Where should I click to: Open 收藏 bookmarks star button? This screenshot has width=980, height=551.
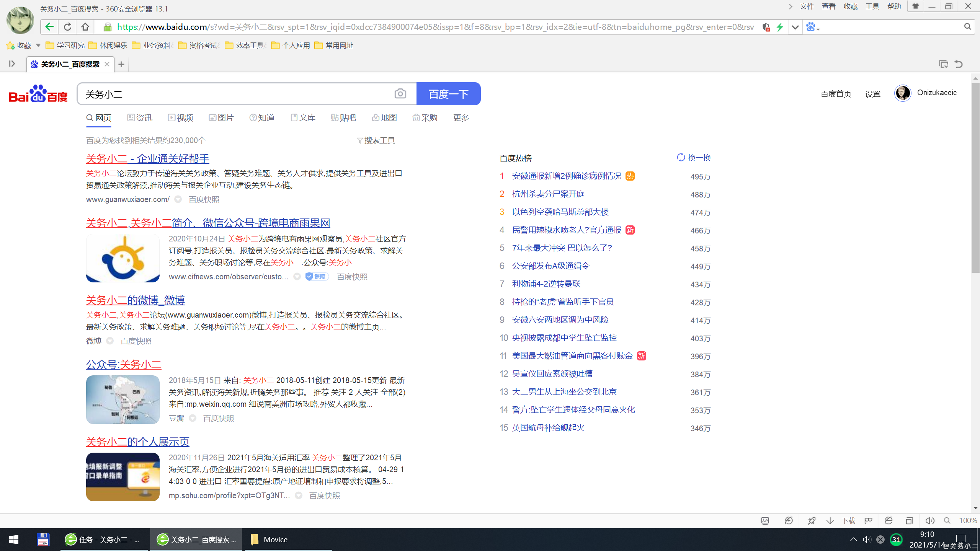[x=18, y=46]
